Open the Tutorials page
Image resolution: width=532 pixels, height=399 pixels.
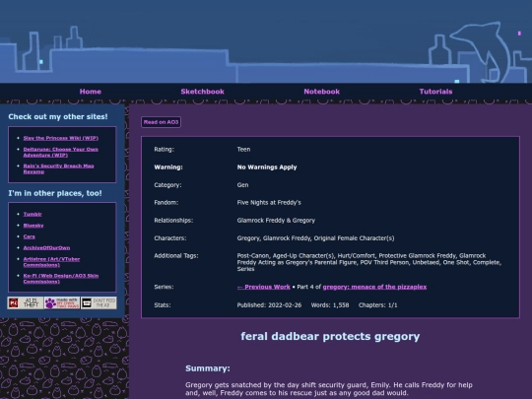click(x=435, y=92)
